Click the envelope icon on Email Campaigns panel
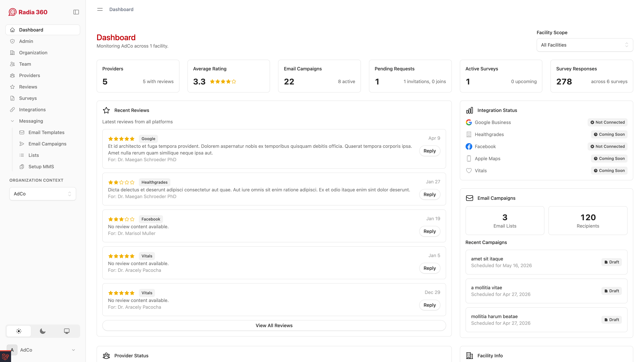644x362 pixels. pyautogui.click(x=470, y=198)
